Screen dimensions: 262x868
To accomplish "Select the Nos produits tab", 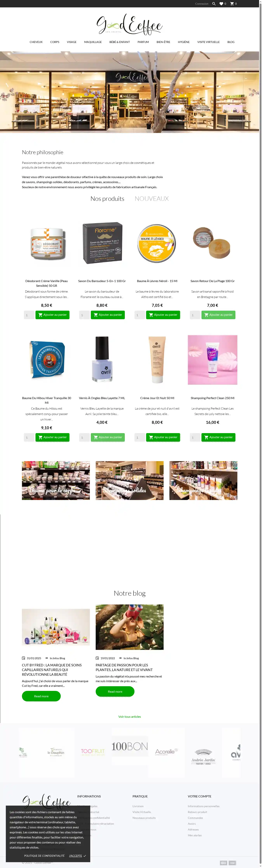I will [x=107, y=199].
